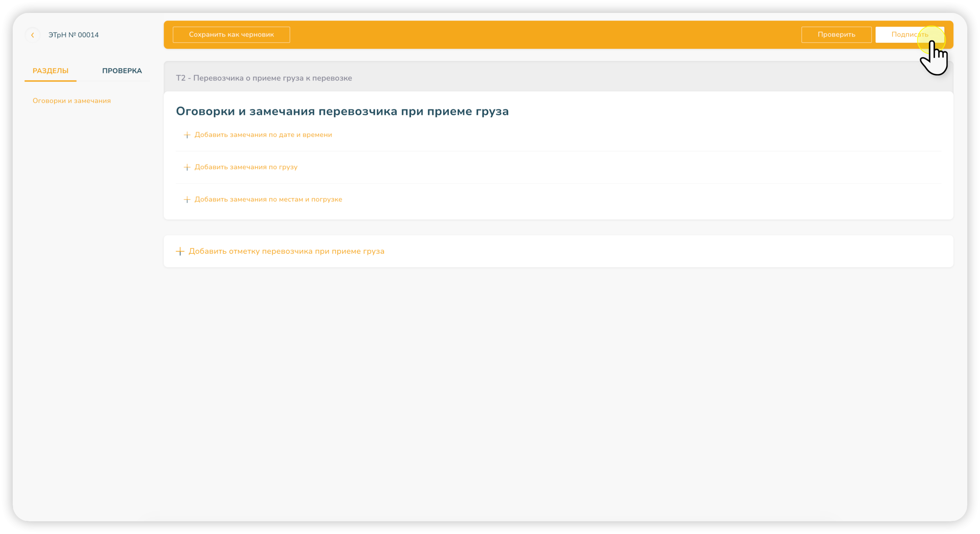This screenshot has height=534, width=980.
Task: Open Добавить отметку перевозчика при приеме груза
Action: (x=286, y=251)
